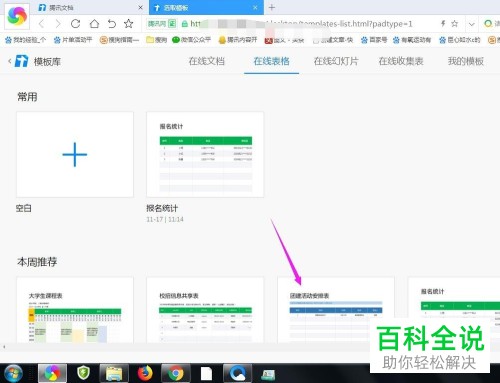Click the colorful browser icon in taskbar
This screenshot has width=500, height=383.
(x=52, y=373)
